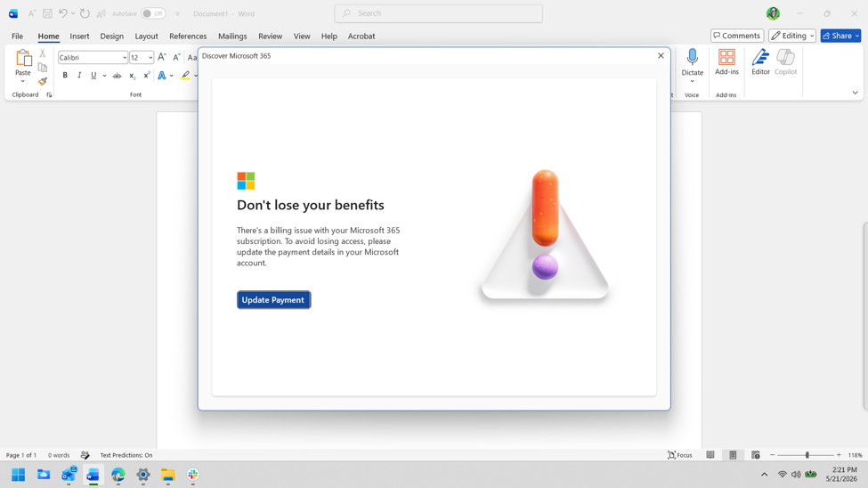This screenshot has width=868, height=488.
Task: Close the Discover Microsoft 365 dialog
Action: [x=661, y=55]
